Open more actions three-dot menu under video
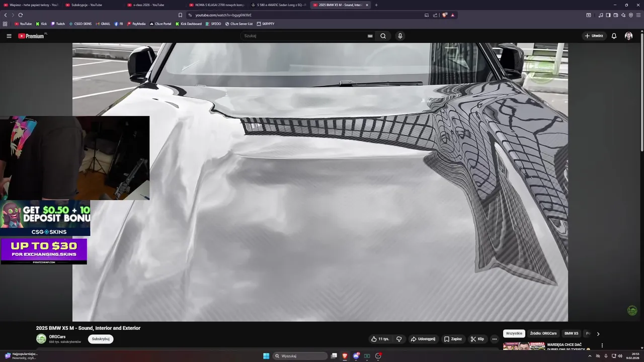The height and width of the screenshot is (362, 644). [495, 339]
